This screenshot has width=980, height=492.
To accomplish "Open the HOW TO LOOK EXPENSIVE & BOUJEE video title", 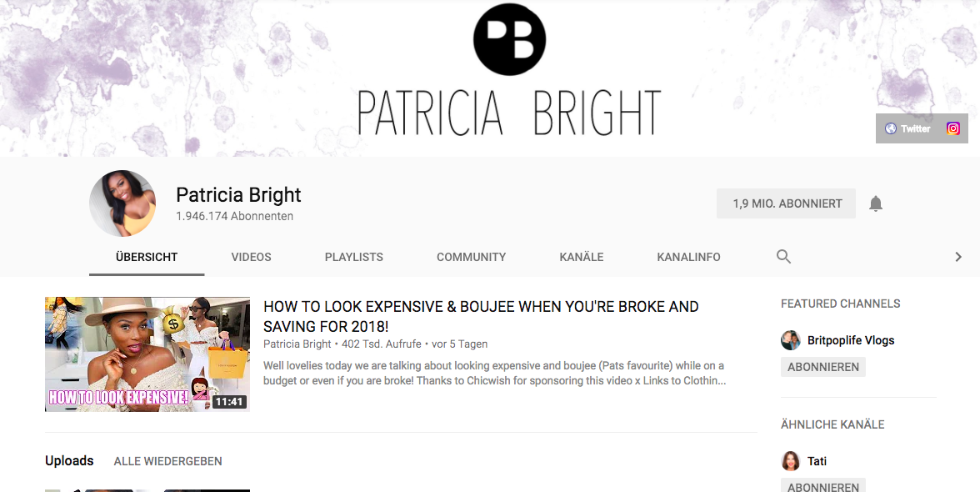I will tap(481, 316).
